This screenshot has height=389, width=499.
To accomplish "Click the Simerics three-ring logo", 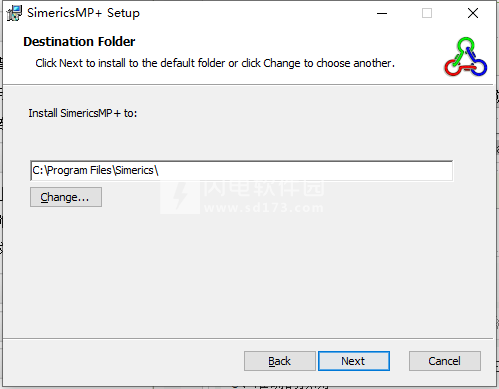I will [466, 56].
